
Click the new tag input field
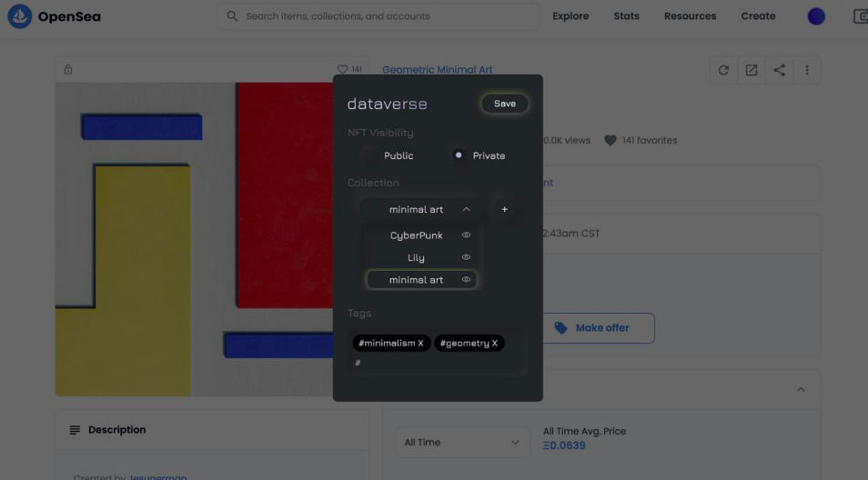438,363
